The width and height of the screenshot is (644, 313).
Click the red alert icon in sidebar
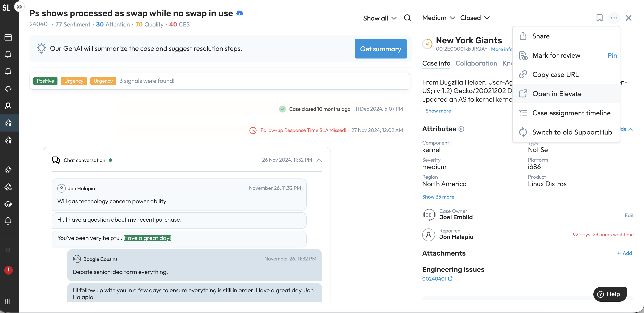(x=8, y=270)
